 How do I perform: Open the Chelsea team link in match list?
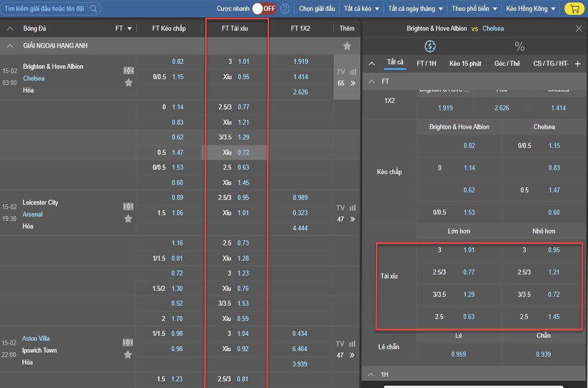34,78
